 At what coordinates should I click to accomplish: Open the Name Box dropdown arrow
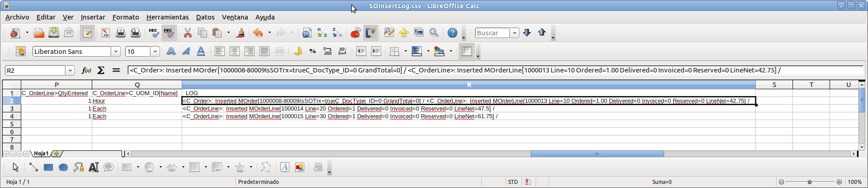coord(70,70)
